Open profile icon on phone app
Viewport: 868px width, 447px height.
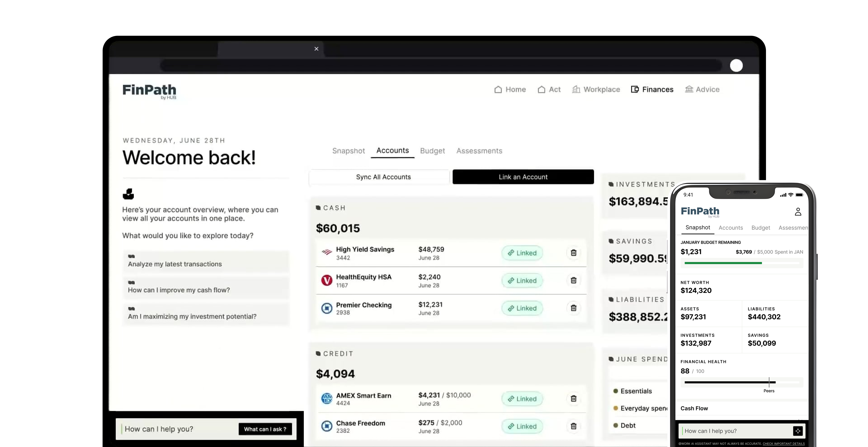pyautogui.click(x=798, y=212)
